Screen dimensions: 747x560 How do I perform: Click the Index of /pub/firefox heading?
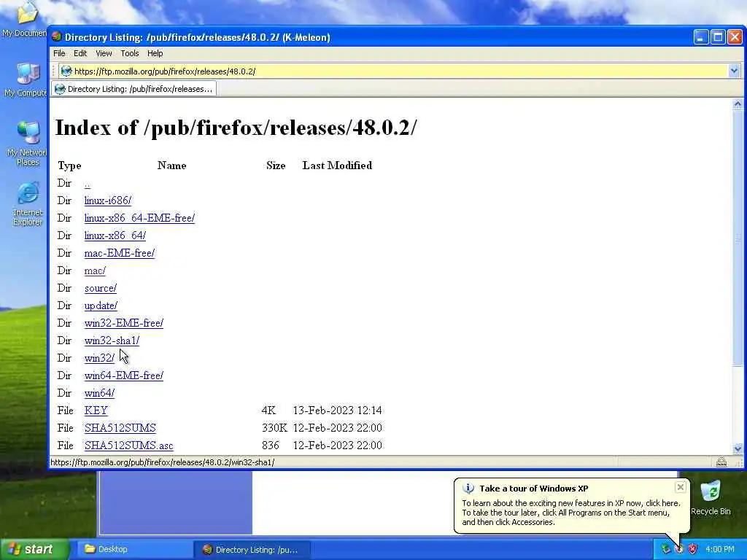236,127
